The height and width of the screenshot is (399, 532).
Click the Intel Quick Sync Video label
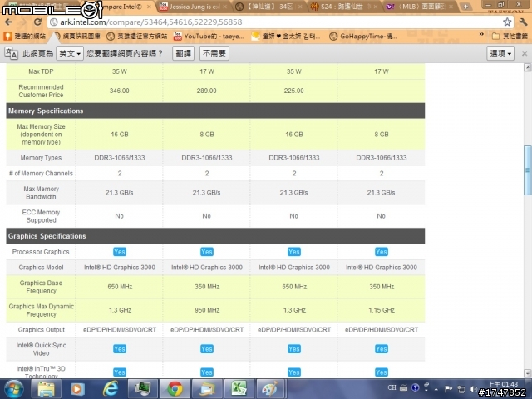[41, 349]
